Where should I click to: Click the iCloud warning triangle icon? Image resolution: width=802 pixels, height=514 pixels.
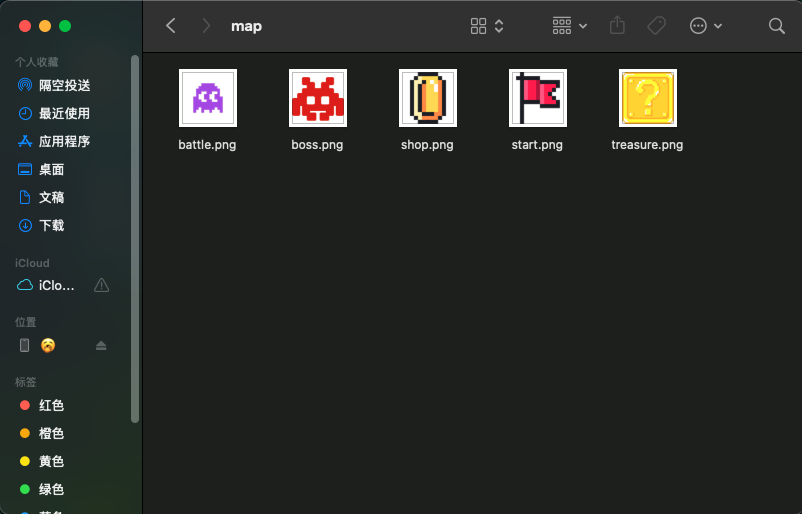101,285
